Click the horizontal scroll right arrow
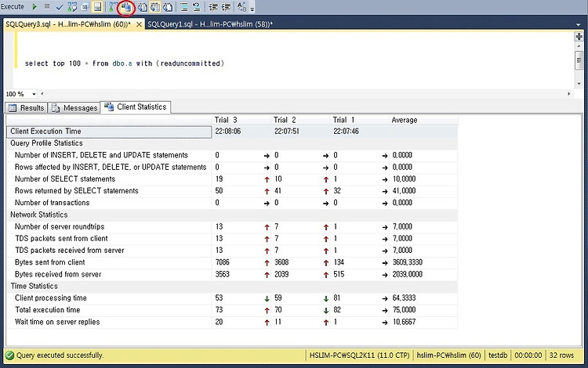The width and height of the screenshot is (588, 368). click(x=569, y=94)
